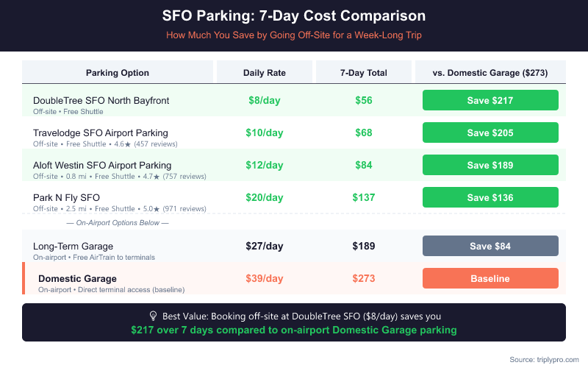This screenshot has width=588, height=368.
Task: Click the vs. Domestic Garage column header
Action: pos(490,73)
